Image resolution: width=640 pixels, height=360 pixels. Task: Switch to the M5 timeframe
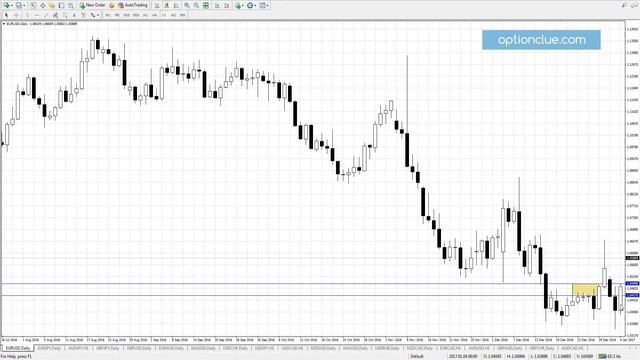click(x=117, y=15)
